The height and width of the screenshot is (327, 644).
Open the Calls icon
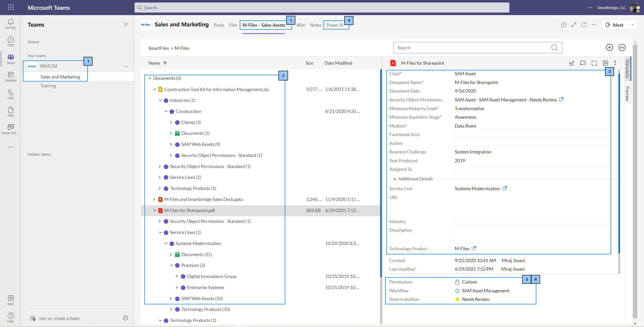click(x=11, y=94)
